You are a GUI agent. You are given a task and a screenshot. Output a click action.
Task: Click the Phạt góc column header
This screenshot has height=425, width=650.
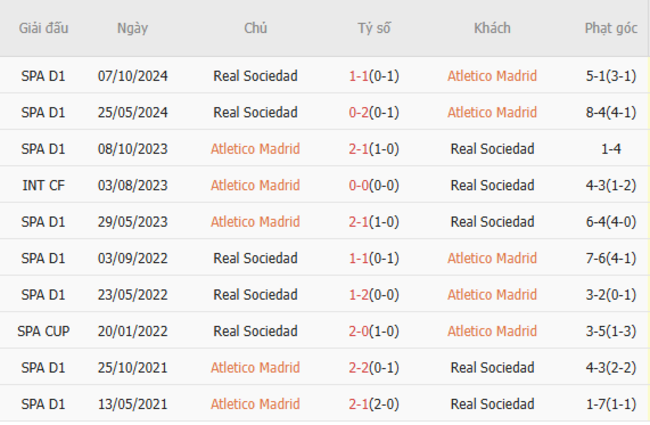[610, 29]
